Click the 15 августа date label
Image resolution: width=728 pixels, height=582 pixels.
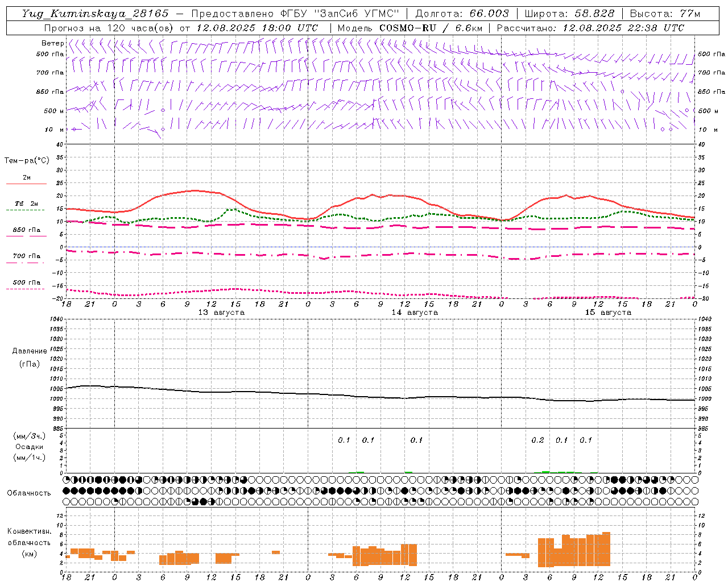[x=608, y=313]
